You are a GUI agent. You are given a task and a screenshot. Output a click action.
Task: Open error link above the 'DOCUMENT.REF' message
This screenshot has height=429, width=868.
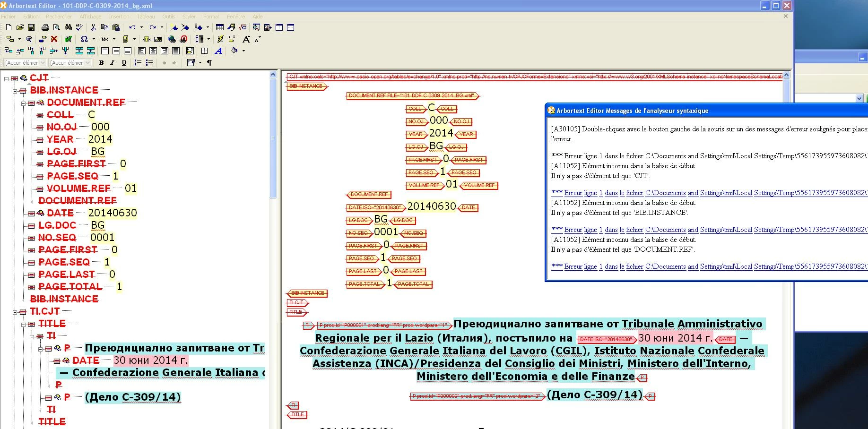(x=709, y=230)
